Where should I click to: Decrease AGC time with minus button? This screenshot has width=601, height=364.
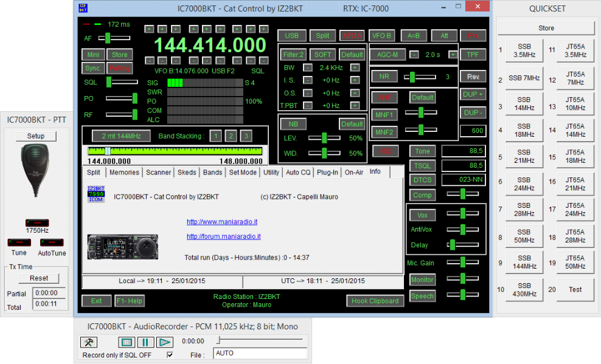(414, 55)
